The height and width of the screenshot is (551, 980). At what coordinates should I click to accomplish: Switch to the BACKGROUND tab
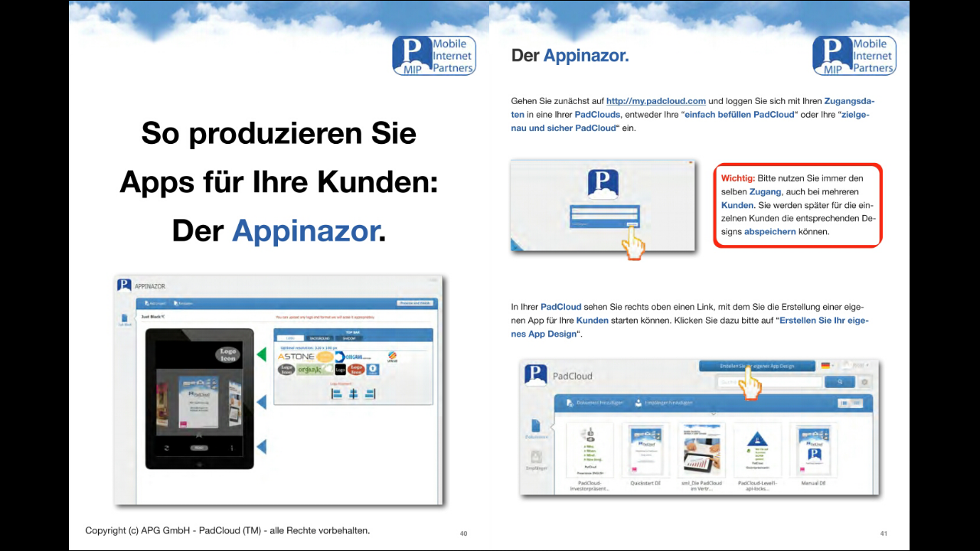pyautogui.click(x=319, y=337)
